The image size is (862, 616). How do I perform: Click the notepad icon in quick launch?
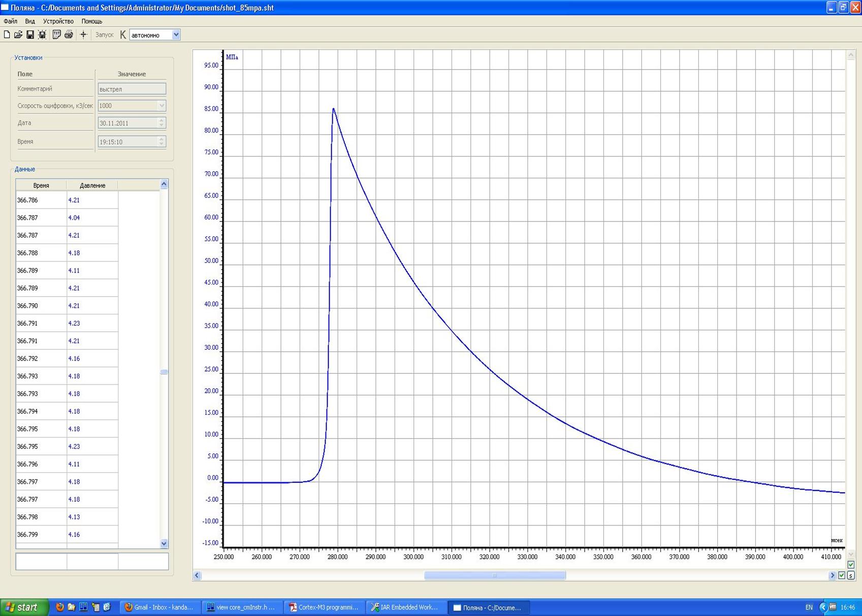point(95,607)
